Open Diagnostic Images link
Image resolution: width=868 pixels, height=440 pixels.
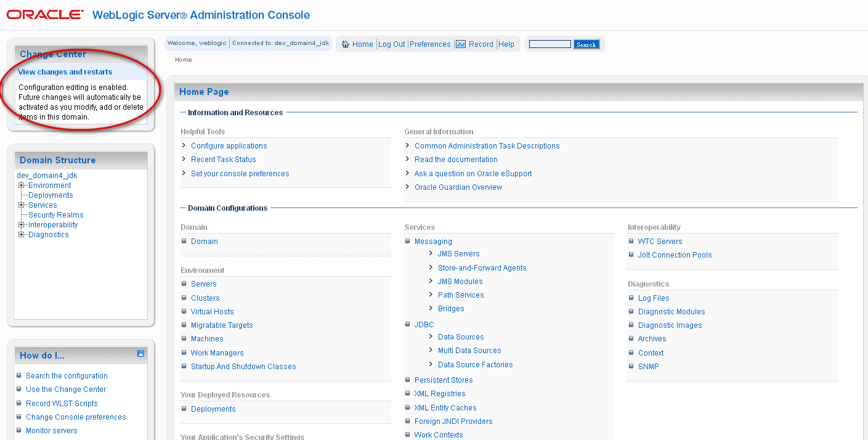[670, 325]
